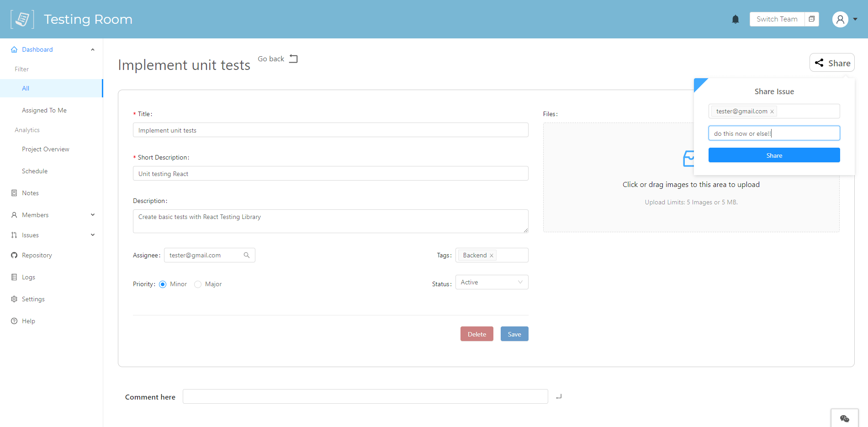Open the Tags selector field

(492, 255)
